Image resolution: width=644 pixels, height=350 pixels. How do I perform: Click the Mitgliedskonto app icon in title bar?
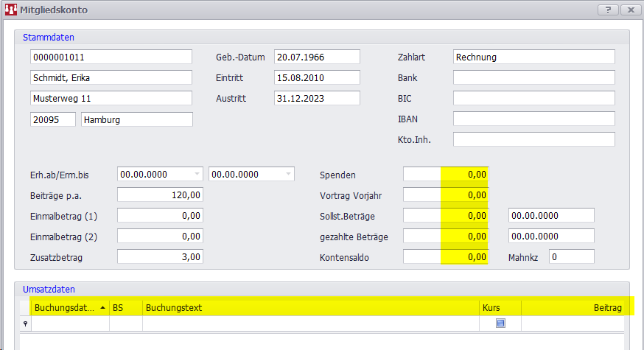coord(11,10)
